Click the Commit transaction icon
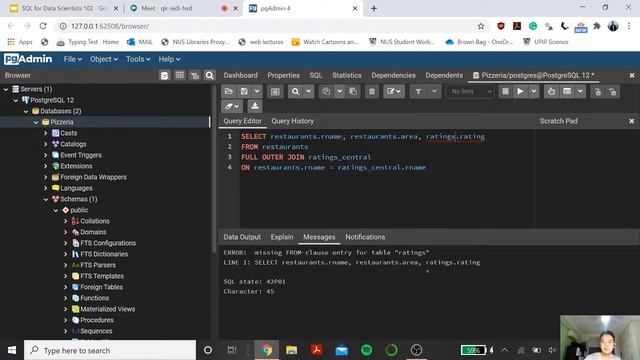640x360 pixels. (x=598, y=91)
